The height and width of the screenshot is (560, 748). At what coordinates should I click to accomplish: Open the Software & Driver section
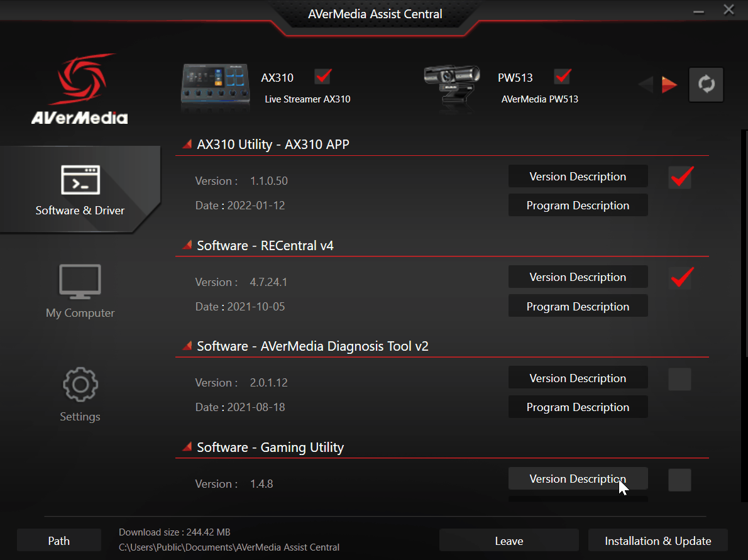80,190
